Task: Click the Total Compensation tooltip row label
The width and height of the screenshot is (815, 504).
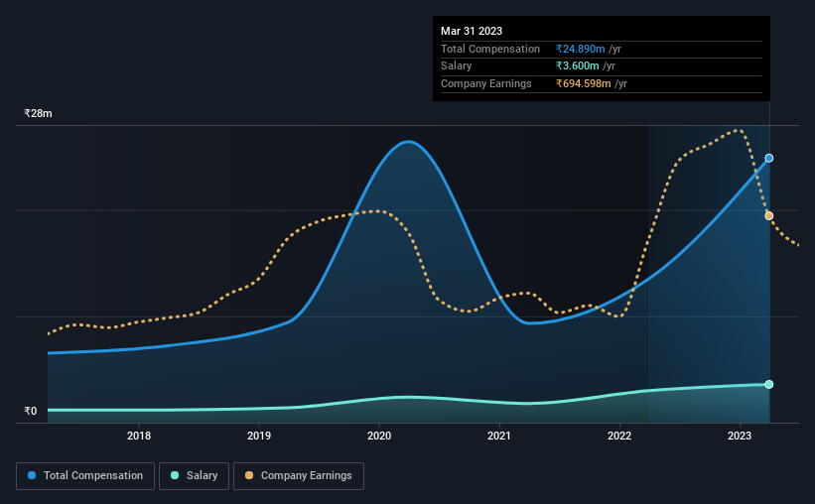Action: [x=490, y=49]
